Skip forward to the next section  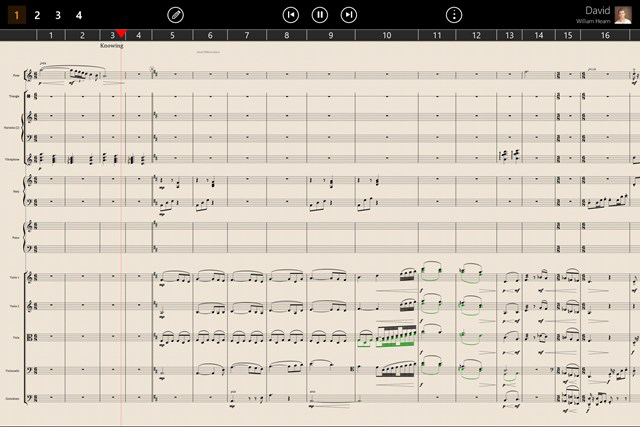pyautogui.click(x=349, y=15)
